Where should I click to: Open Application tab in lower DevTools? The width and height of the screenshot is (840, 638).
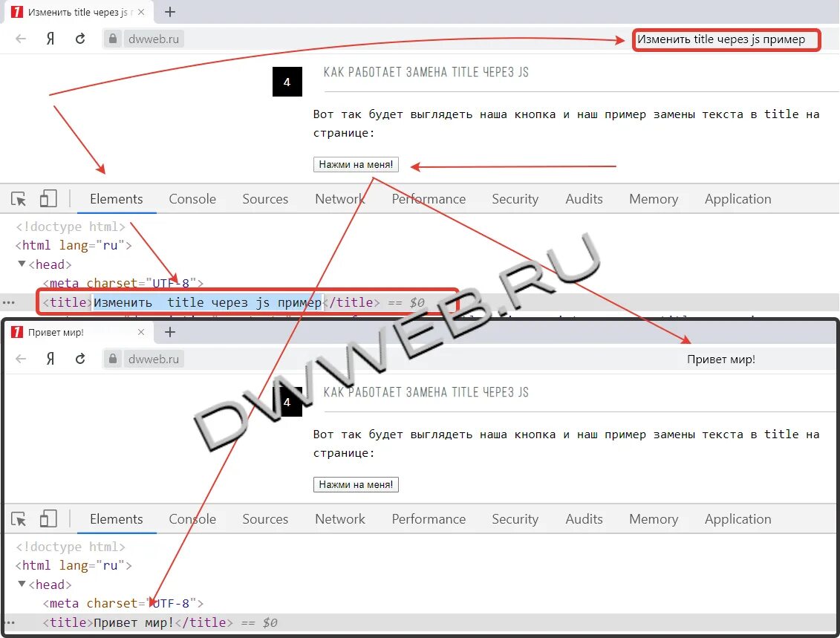tap(738, 519)
